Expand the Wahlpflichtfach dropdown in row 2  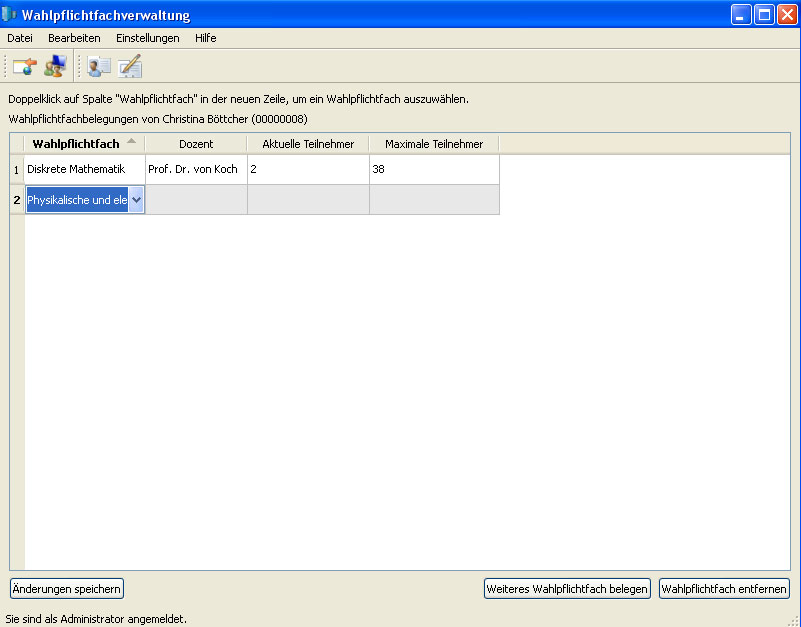[136, 200]
